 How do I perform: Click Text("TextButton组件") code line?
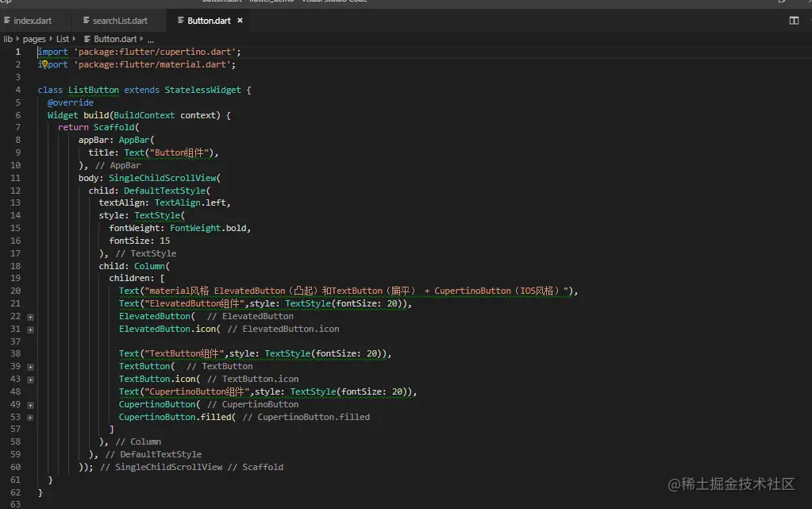[x=256, y=353]
